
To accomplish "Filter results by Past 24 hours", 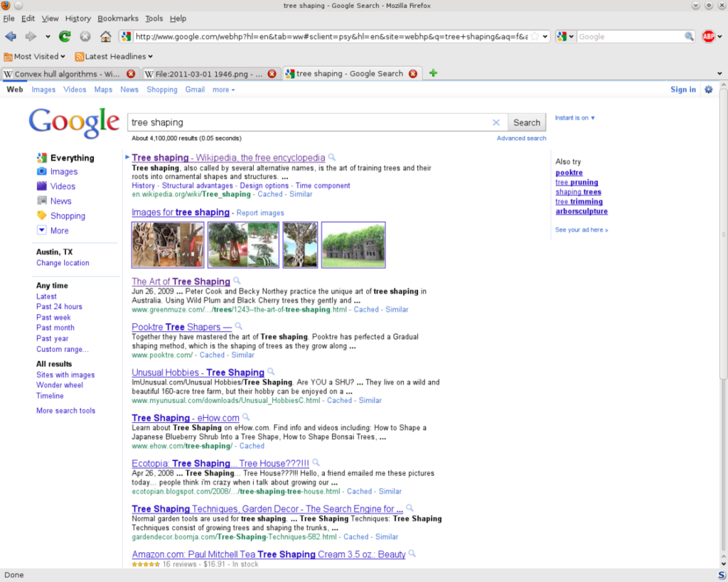I will click(x=59, y=306).
